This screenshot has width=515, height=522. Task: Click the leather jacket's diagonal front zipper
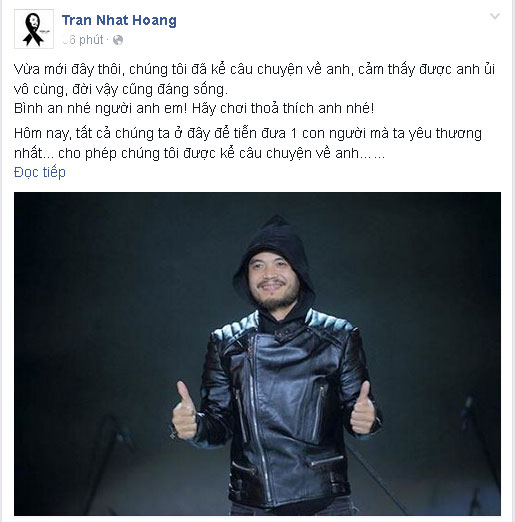point(259,417)
